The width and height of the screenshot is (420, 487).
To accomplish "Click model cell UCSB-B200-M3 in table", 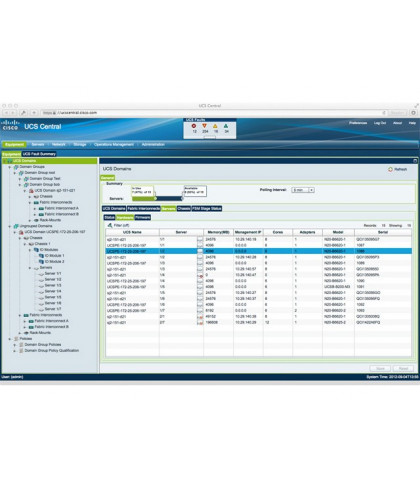I will 337,287.
